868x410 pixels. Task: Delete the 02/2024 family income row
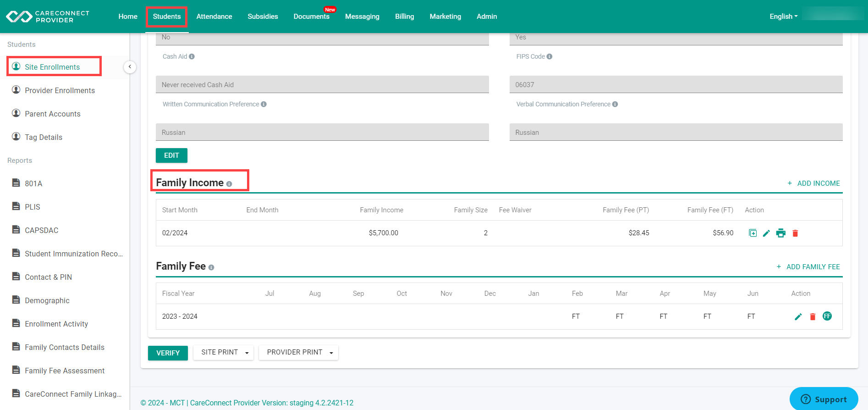[796, 233]
